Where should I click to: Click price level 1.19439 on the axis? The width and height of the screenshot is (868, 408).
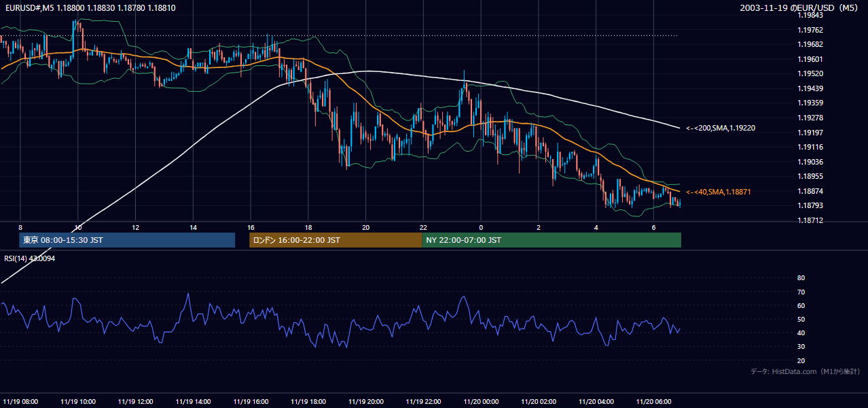(810, 88)
